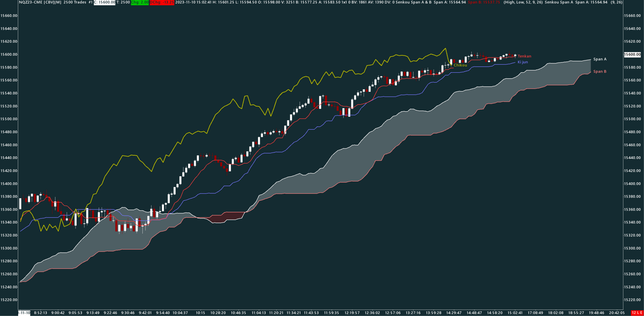Click the 2500 Trades bar period text
The width and height of the screenshot is (644, 316).
74,3
